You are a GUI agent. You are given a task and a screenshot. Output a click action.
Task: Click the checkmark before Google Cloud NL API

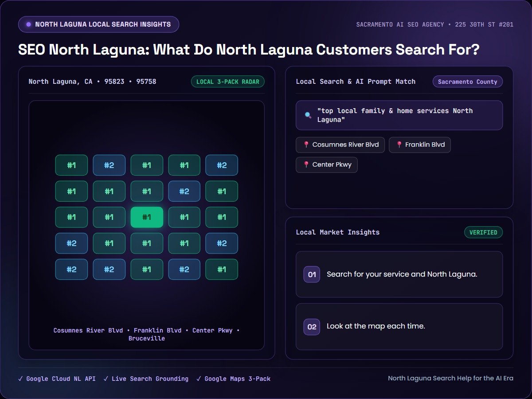tap(20, 379)
